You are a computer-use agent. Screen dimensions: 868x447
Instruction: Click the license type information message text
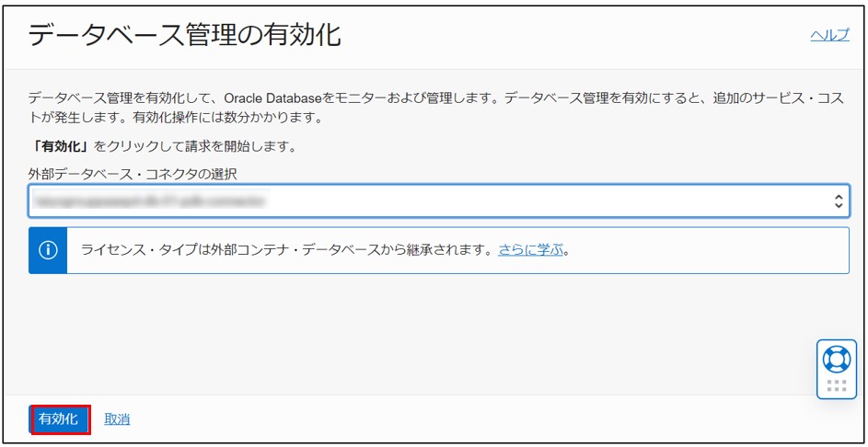point(287,249)
